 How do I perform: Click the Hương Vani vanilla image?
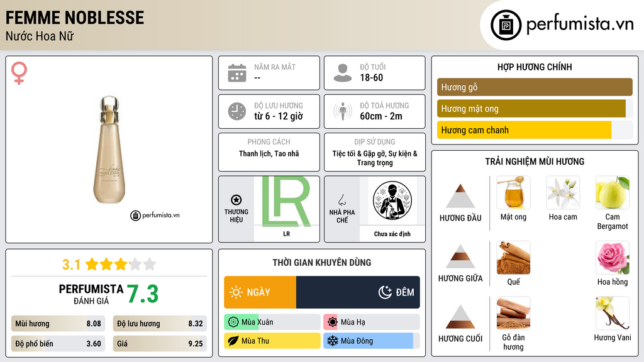click(x=613, y=313)
